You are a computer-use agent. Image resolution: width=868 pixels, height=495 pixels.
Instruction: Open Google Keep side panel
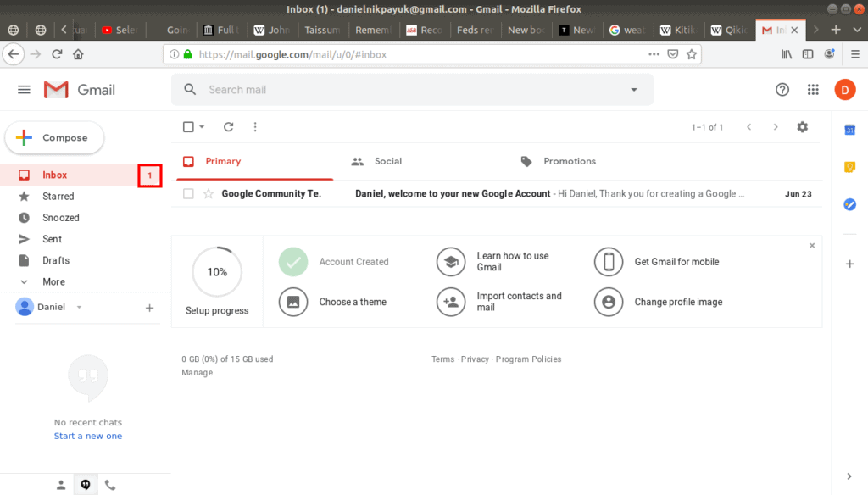coord(849,167)
